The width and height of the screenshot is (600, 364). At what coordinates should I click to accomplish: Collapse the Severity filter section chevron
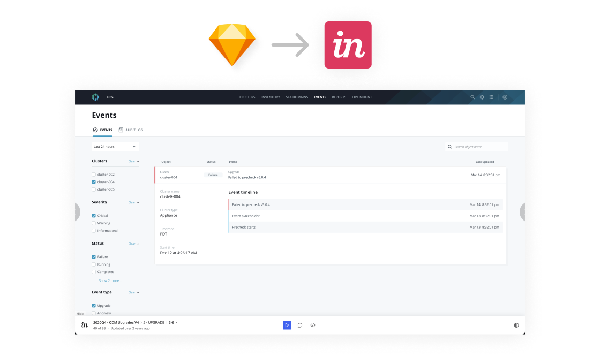coord(138,203)
